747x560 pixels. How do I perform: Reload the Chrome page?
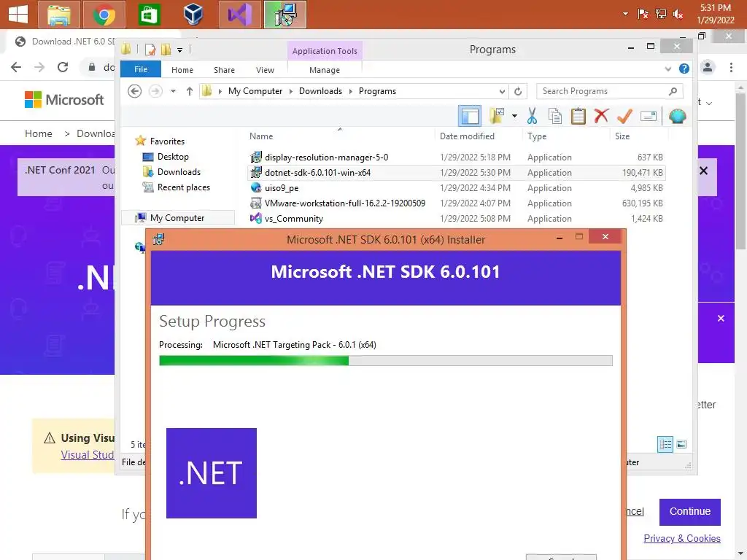pyautogui.click(x=63, y=67)
